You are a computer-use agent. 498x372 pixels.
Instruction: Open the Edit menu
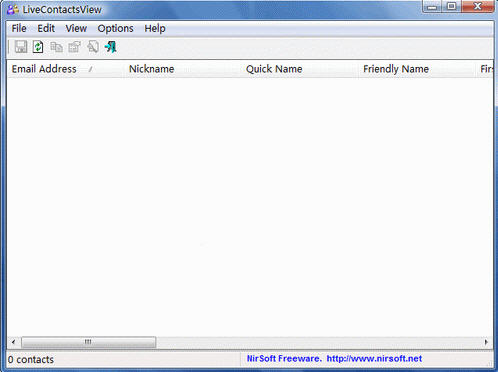click(x=46, y=29)
